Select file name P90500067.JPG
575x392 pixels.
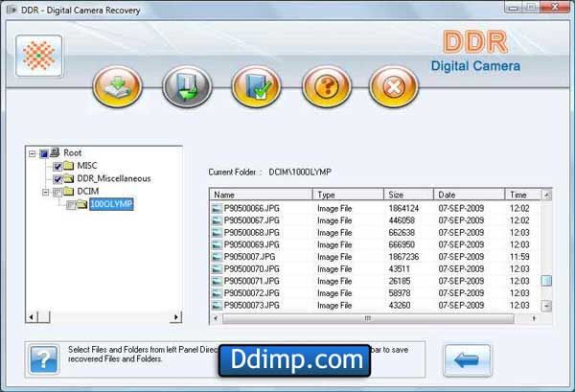point(251,220)
